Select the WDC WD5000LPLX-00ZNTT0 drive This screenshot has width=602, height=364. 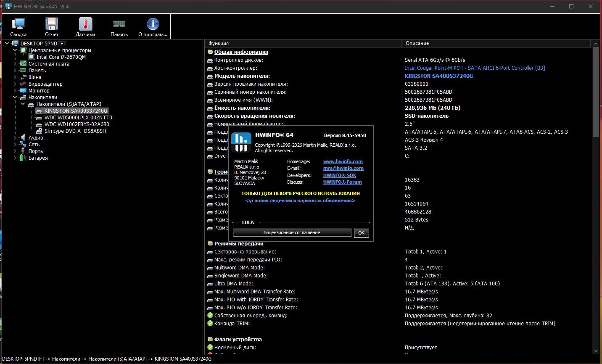click(x=78, y=118)
